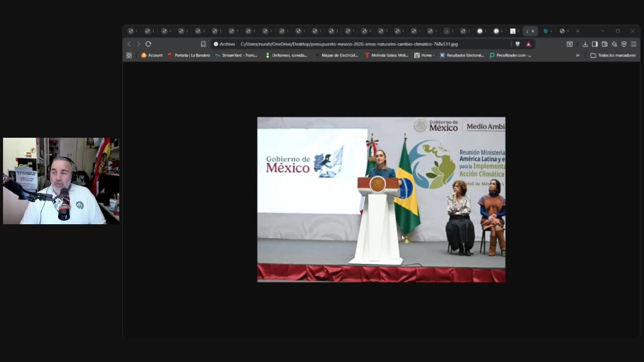Image resolution: width=644 pixels, height=362 pixels.
Task: Open the Downloads panel
Action: (x=585, y=44)
